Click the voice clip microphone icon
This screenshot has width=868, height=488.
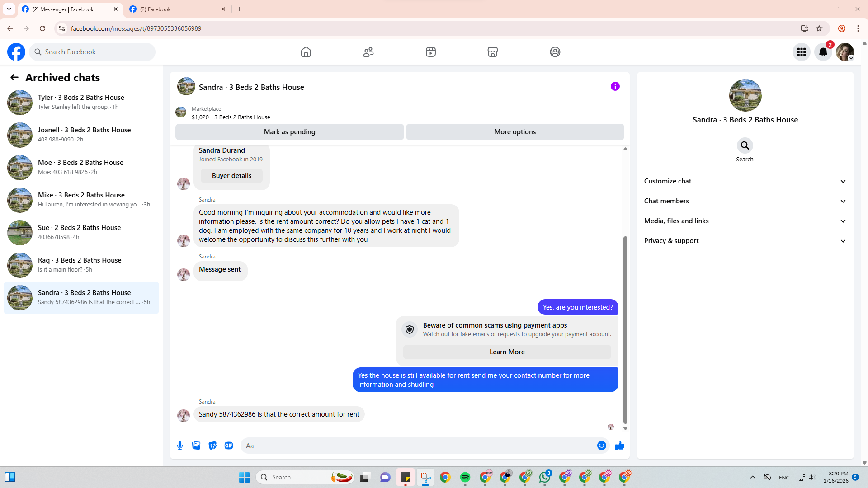click(x=180, y=446)
